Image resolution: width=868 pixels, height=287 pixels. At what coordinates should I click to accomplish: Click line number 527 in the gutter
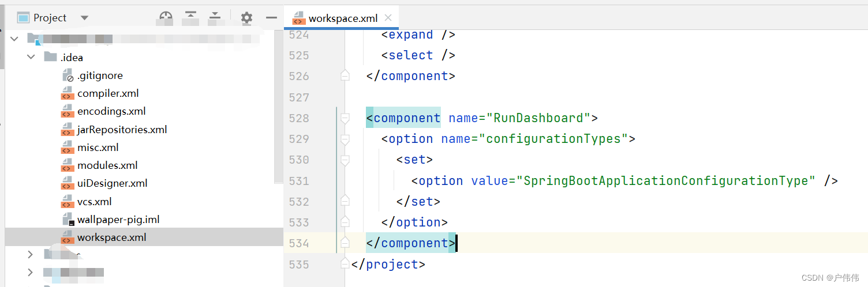click(299, 97)
